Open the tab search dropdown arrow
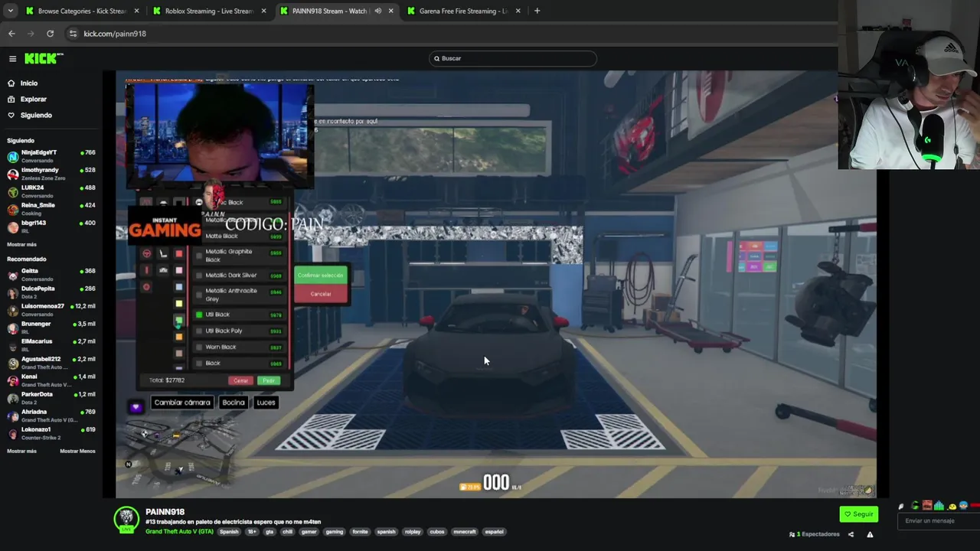Screen dimensions: 980x551 point(10,11)
